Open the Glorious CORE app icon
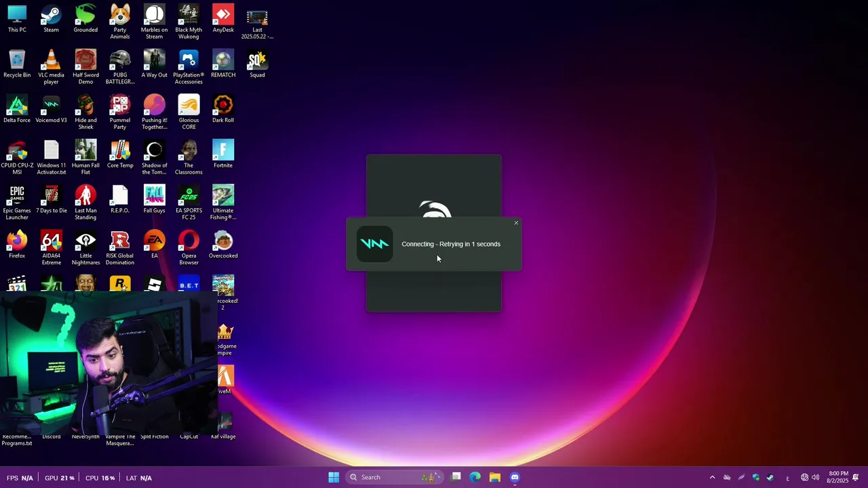This screenshot has width=868, height=488. (x=189, y=112)
